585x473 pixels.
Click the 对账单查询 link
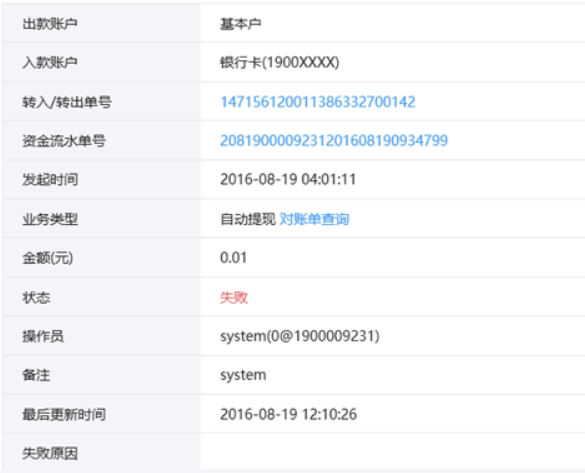point(314,219)
